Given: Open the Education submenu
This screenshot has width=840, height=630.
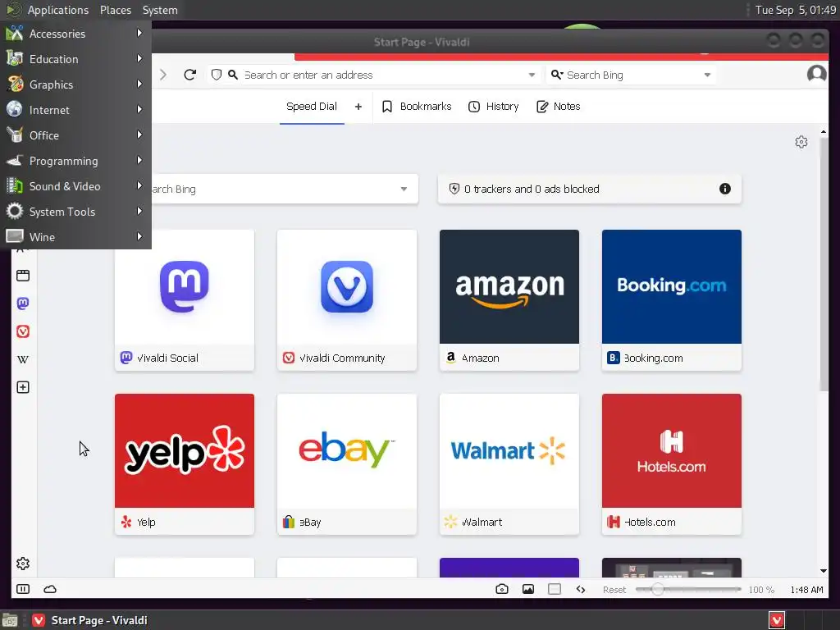Looking at the screenshot, I should click(75, 59).
